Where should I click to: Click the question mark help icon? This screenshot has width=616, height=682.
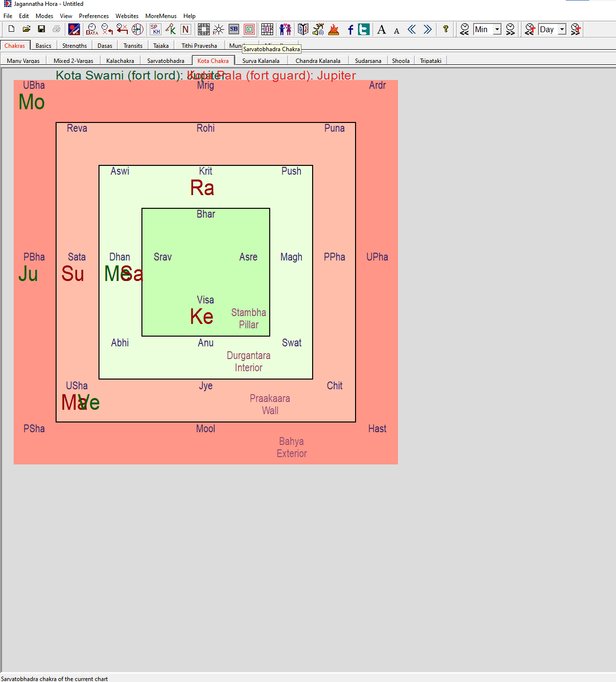coord(445,29)
